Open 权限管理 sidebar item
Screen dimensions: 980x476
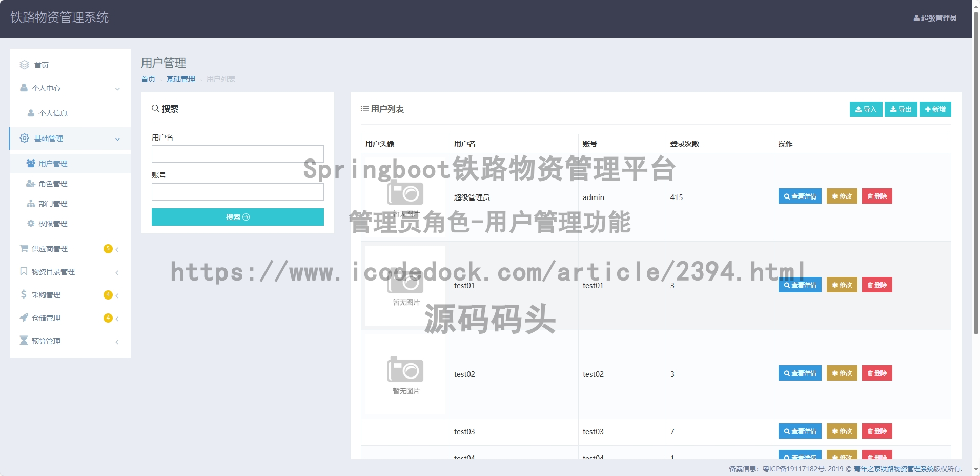tap(70, 224)
